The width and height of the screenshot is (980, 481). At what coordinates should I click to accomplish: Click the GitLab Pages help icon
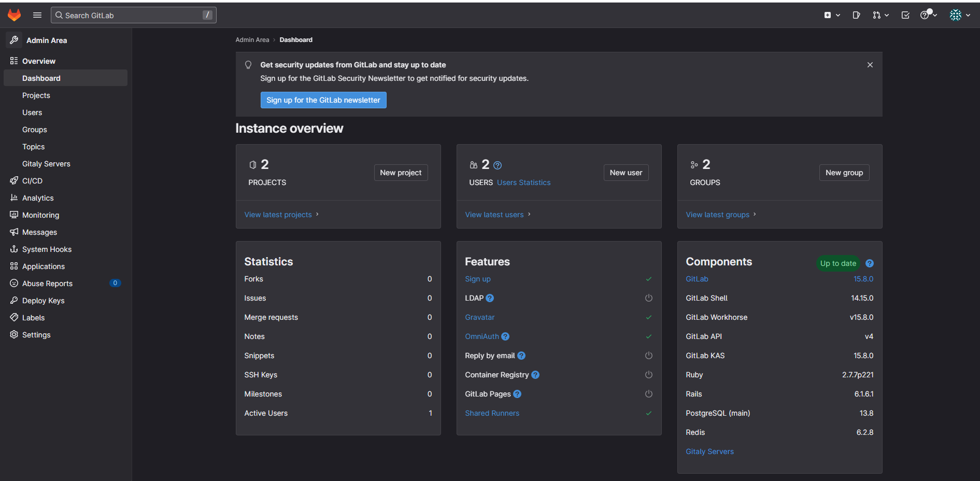[x=517, y=394]
